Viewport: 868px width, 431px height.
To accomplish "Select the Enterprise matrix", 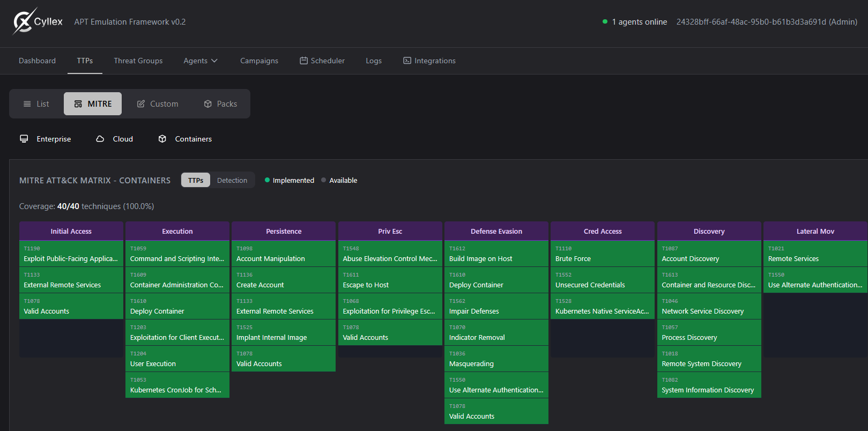I will (x=46, y=139).
